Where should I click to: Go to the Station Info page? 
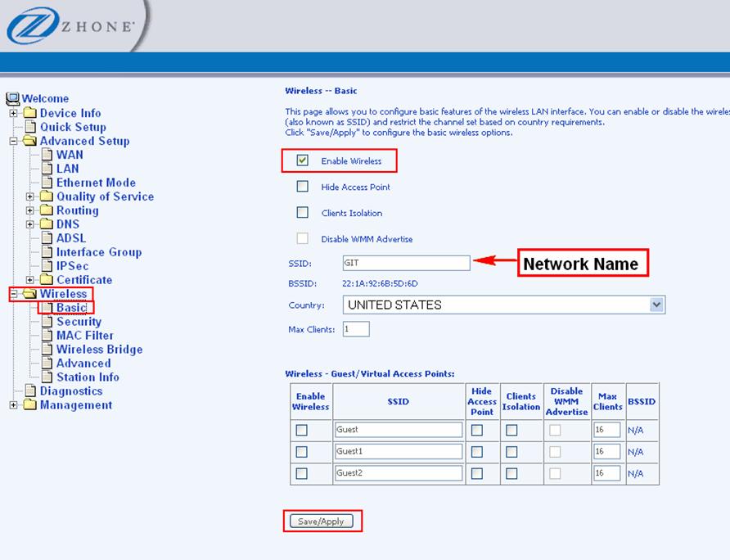tap(88, 377)
